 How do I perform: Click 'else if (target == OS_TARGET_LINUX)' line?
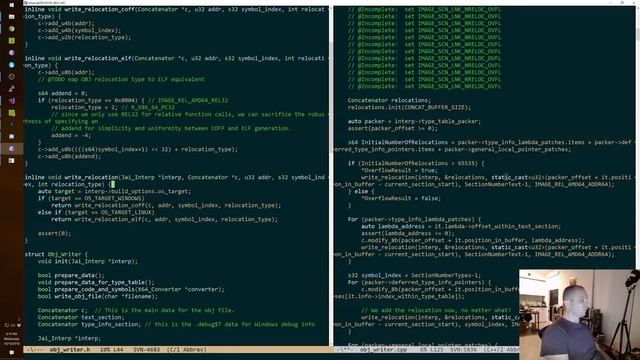(x=96, y=212)
